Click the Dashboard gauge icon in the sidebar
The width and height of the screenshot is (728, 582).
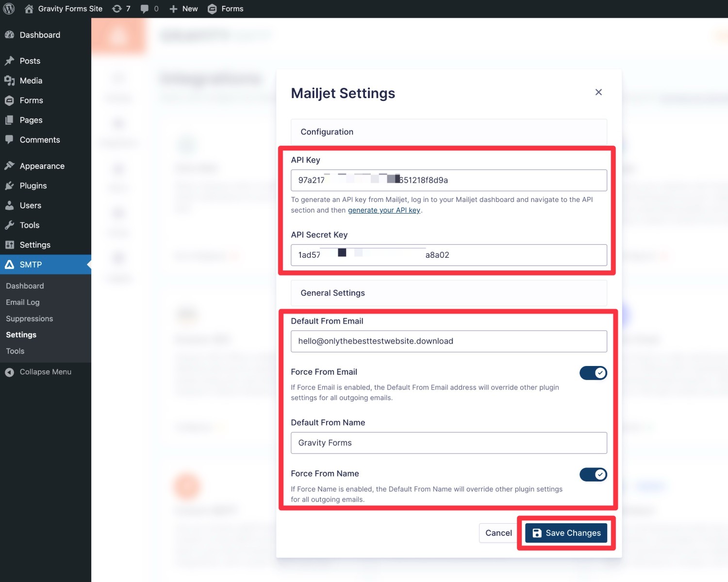9,35
